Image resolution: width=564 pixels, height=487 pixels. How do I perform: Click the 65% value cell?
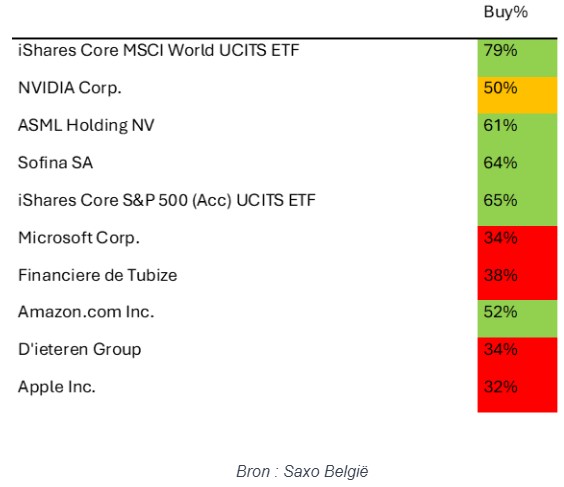[x=517, y=207]
